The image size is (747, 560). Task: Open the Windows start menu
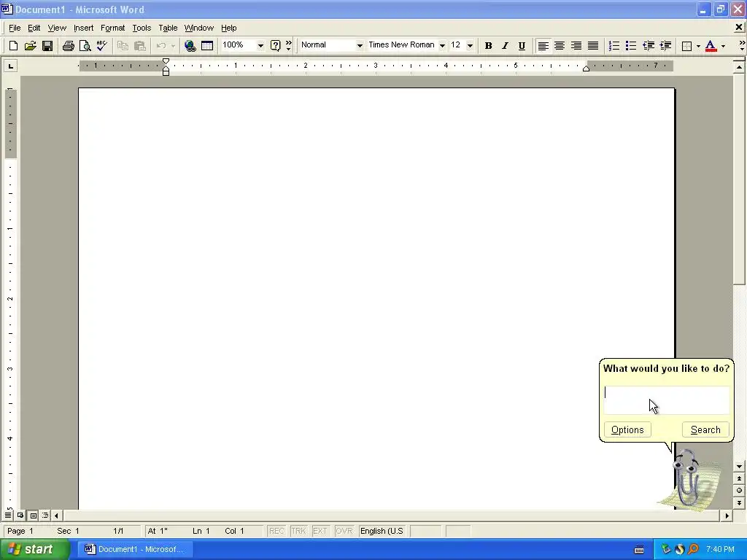[x=35, y=549]
